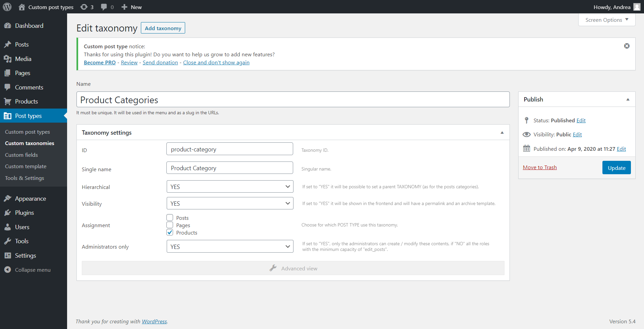
Task: Click the Products cart icon
Action: [8, 102]
